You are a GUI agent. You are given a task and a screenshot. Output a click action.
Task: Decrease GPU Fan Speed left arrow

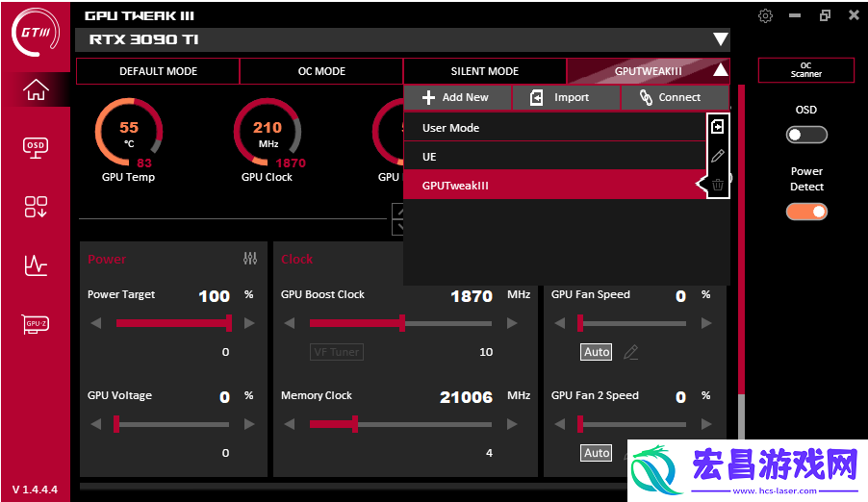tap(560, 323)
